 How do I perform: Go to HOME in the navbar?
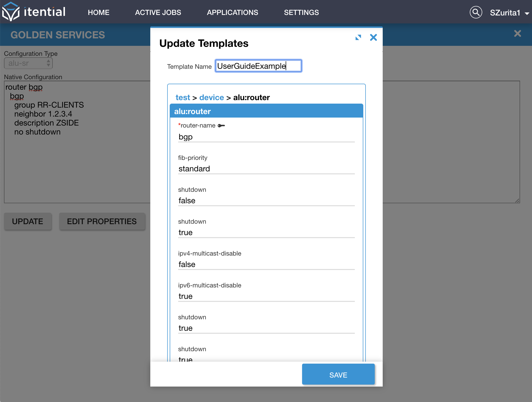[99, 12]
